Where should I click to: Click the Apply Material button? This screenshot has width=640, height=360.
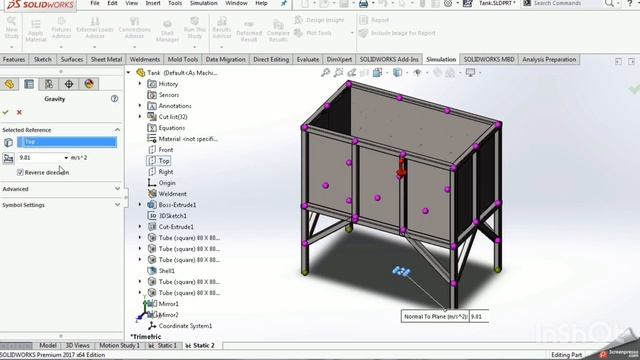tap(36, 31)
